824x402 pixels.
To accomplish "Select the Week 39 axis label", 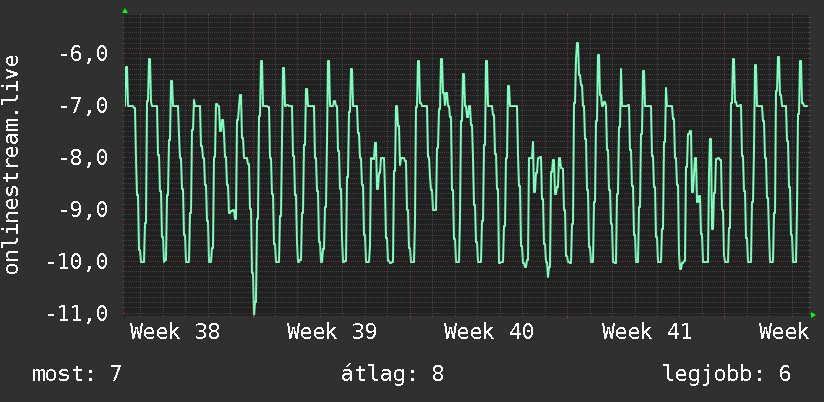I will click(332, 332).
